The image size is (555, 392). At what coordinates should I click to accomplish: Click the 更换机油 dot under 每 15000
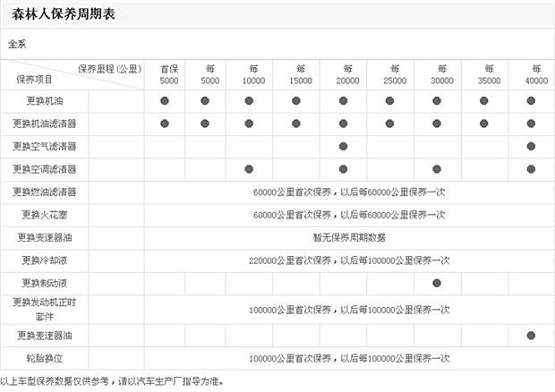click(296, 101)
